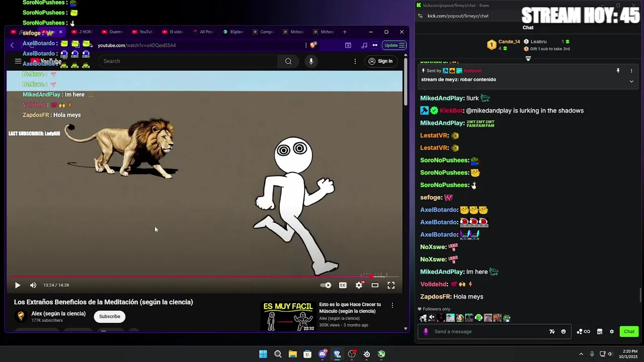Image resolution: width=644 pixels, height=362 pixels.
Task: Open the Kick shop storefront icon
Action: tap(599, 331)
